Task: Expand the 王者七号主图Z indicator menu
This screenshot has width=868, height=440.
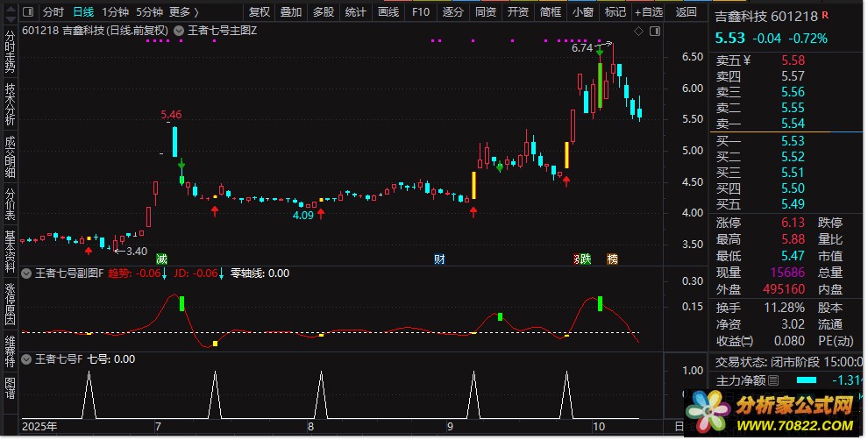Action: click(179, 31)
